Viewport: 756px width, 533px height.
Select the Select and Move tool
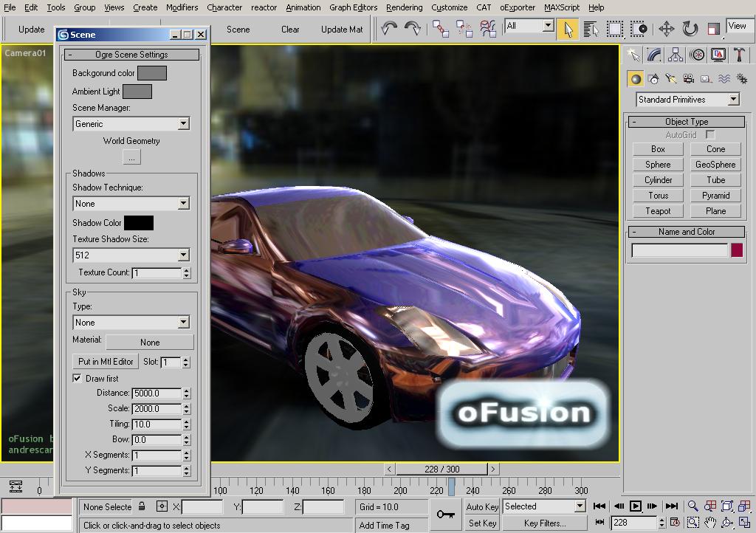coord(667,29)
